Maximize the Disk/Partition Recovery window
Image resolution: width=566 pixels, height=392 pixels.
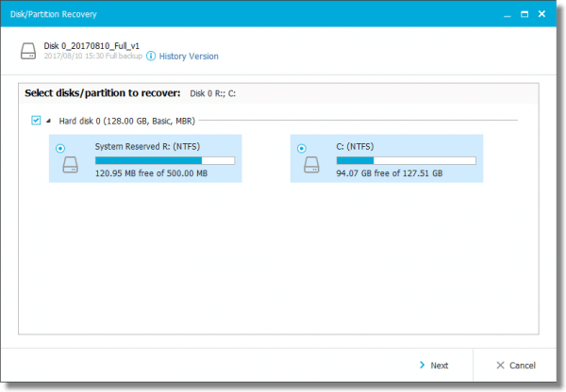pos(524,14)
